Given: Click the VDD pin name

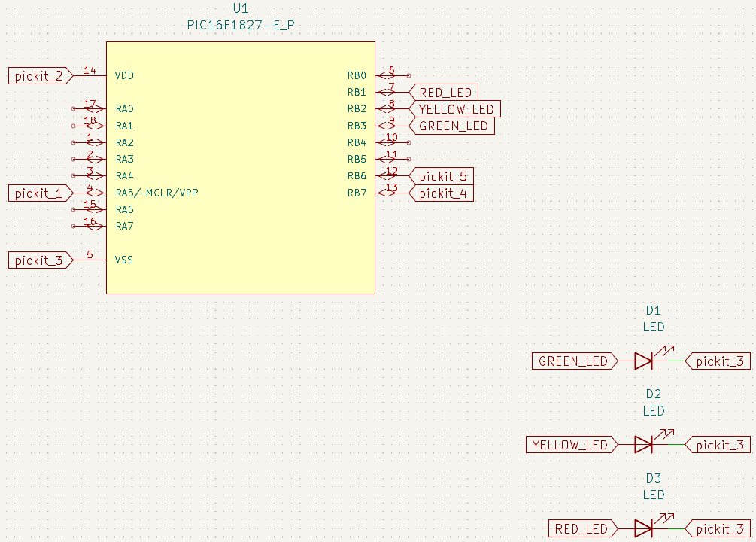Looking at the screenshot, I should pyautogui.click(x=124, y=75).
